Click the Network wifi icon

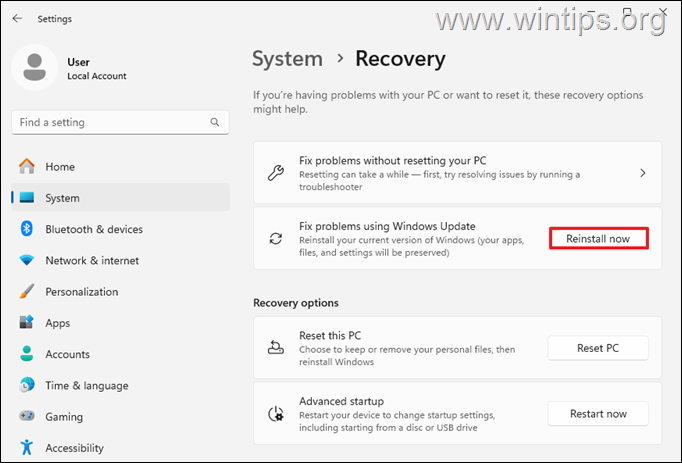[x=27, y=260]
